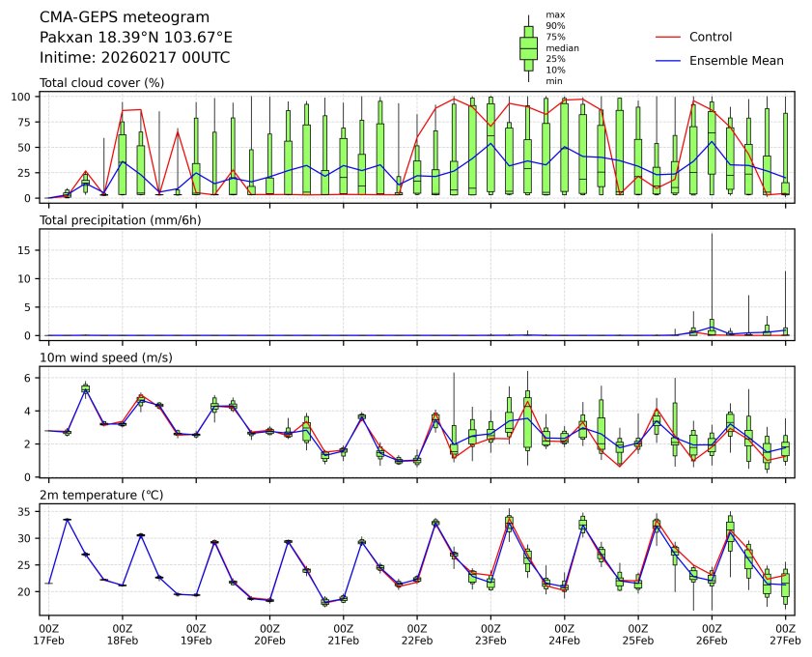
Task: Click the 00Z 17Feb axis label
Action: coord(48,634)
